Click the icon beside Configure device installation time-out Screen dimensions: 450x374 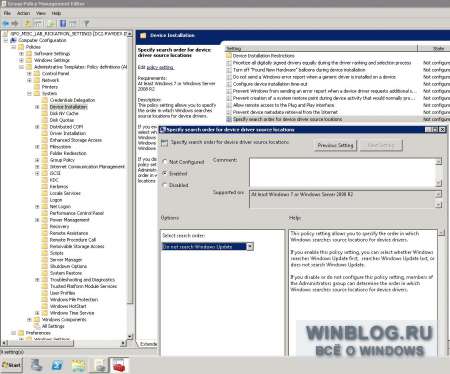(229, 84)
